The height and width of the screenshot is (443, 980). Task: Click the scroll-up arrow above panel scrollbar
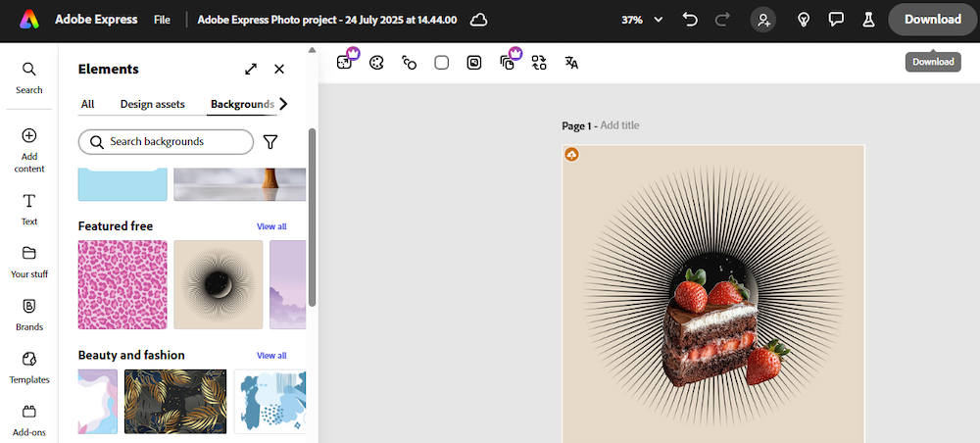[x=312, y=50]
